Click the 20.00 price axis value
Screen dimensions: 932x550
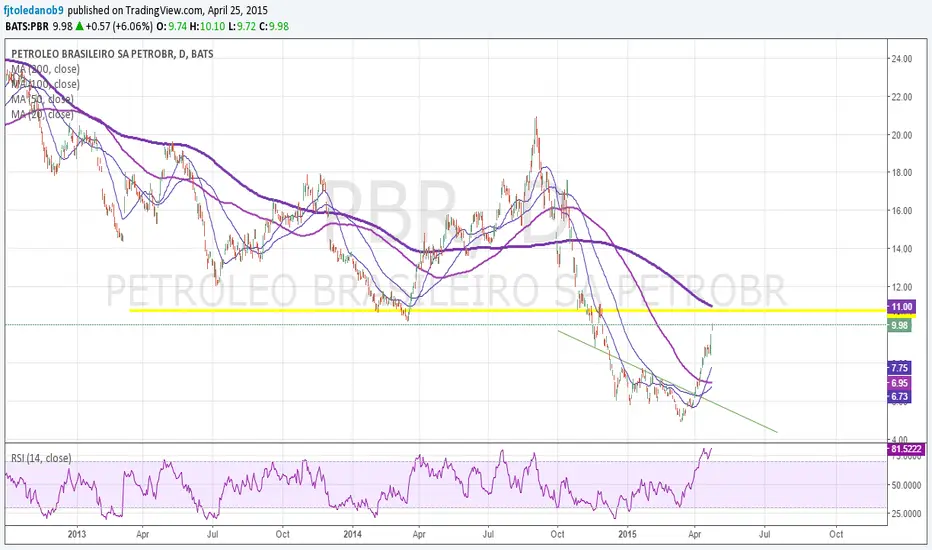click(x=901, y=135)
